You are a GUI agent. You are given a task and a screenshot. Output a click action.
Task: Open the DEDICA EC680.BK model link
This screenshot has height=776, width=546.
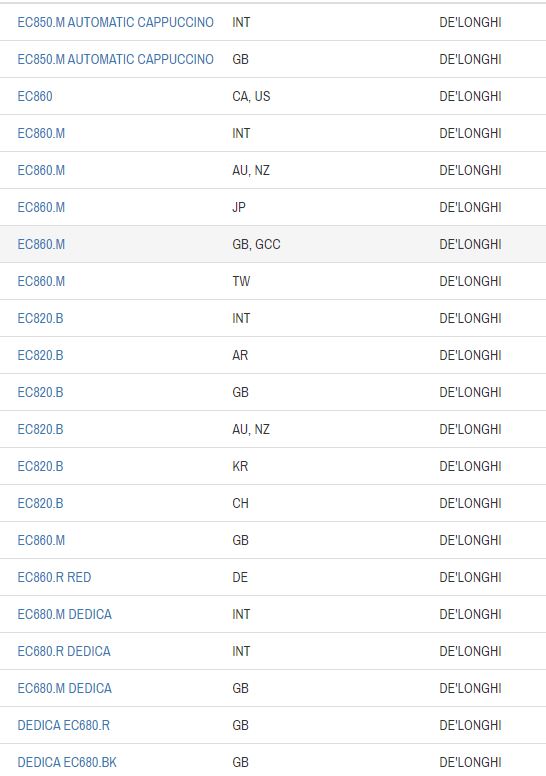[x=67, y=762]
